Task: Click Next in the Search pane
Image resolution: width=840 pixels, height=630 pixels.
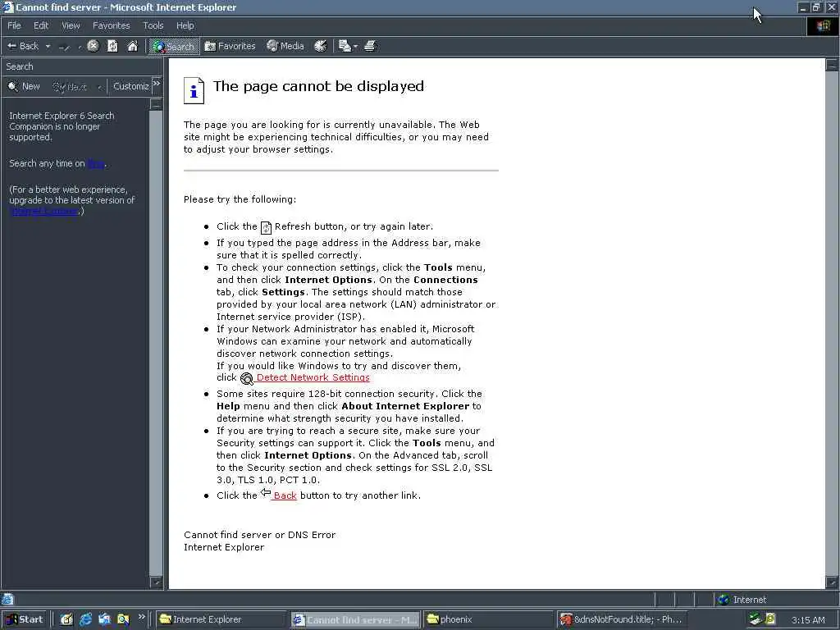Action: [x=70, y=87]
